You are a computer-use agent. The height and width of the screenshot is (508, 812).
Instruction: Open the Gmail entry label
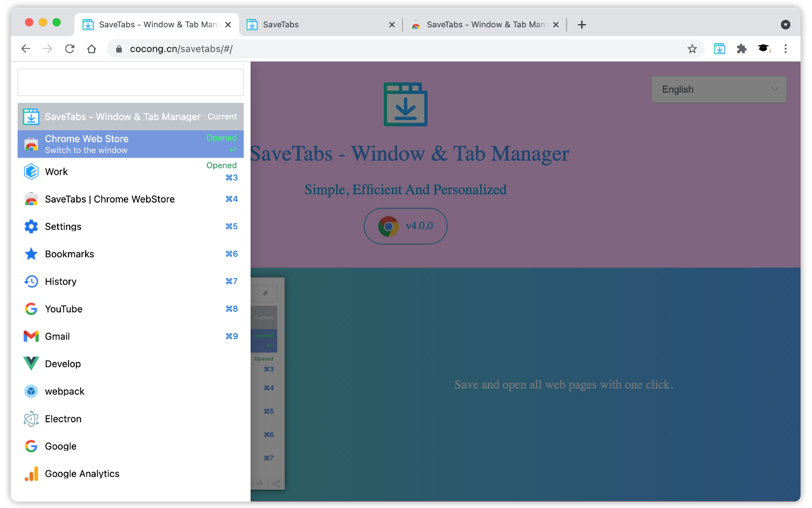[x=58, y=337]
